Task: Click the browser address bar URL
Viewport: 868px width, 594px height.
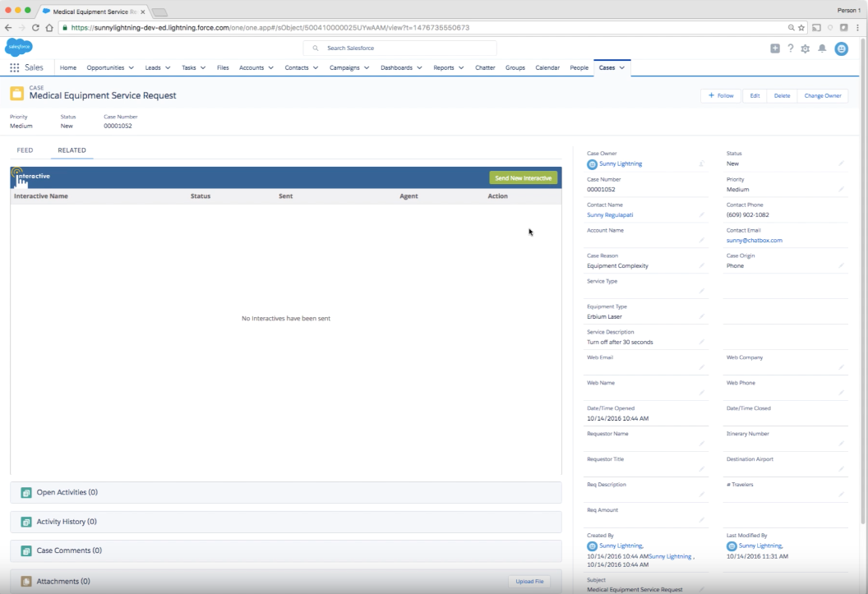Action: [x=270, y=28]
